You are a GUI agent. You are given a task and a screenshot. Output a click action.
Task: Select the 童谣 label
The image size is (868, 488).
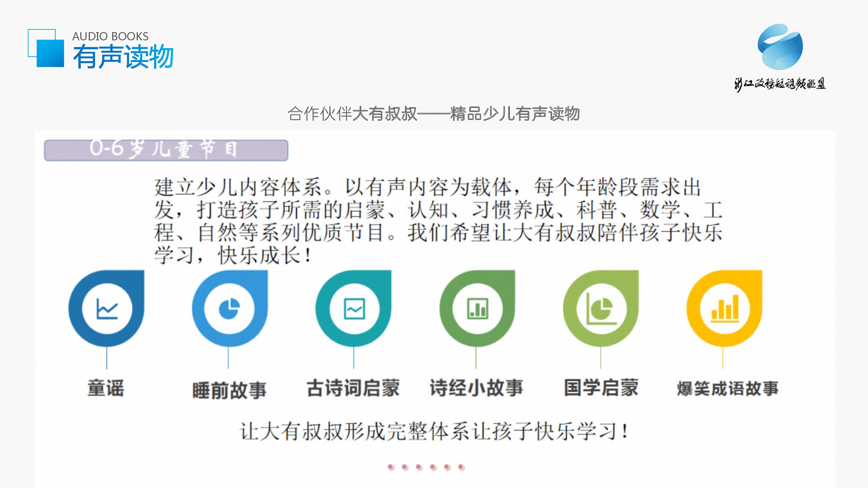(x=106, y=388)
